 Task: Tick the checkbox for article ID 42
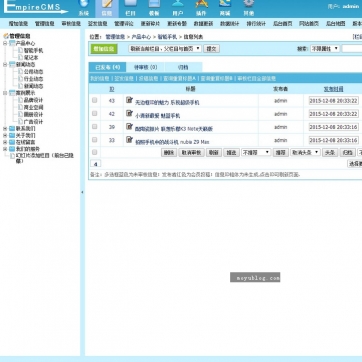coord(95,113)
